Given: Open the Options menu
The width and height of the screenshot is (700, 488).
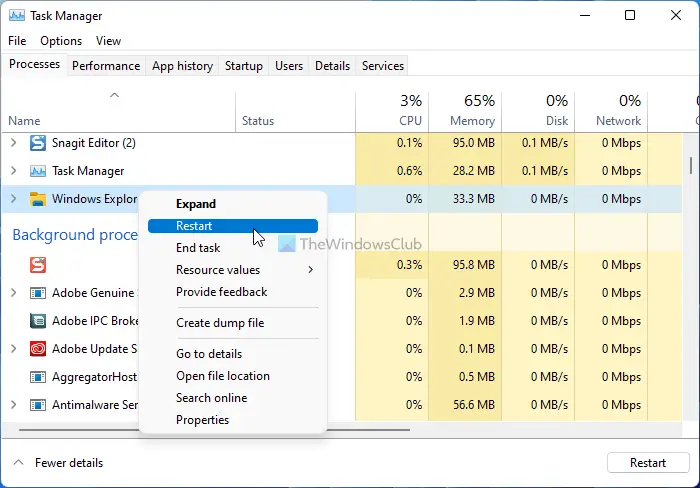Looking at the screenshot, I should tap(61, 41).
